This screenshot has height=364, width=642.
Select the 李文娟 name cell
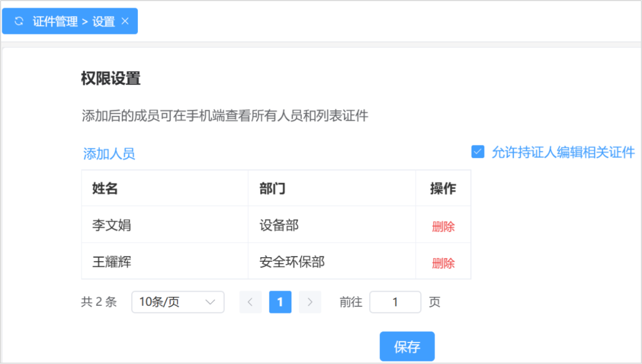[112, 226]
